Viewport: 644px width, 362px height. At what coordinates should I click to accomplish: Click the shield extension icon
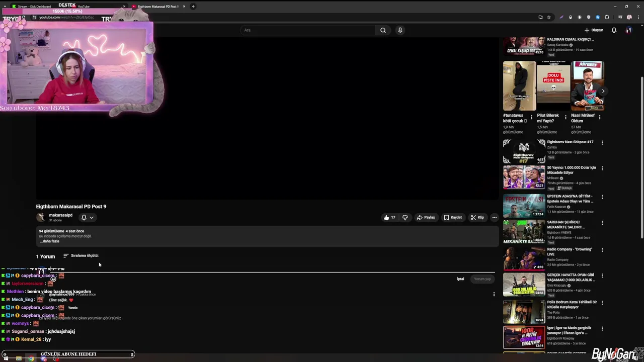[589, 17]
